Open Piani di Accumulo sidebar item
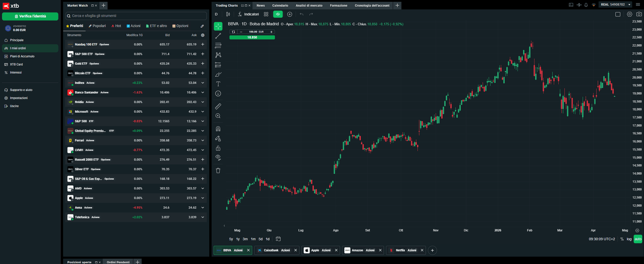Viewport: 644px width, 264px height. 30,56
